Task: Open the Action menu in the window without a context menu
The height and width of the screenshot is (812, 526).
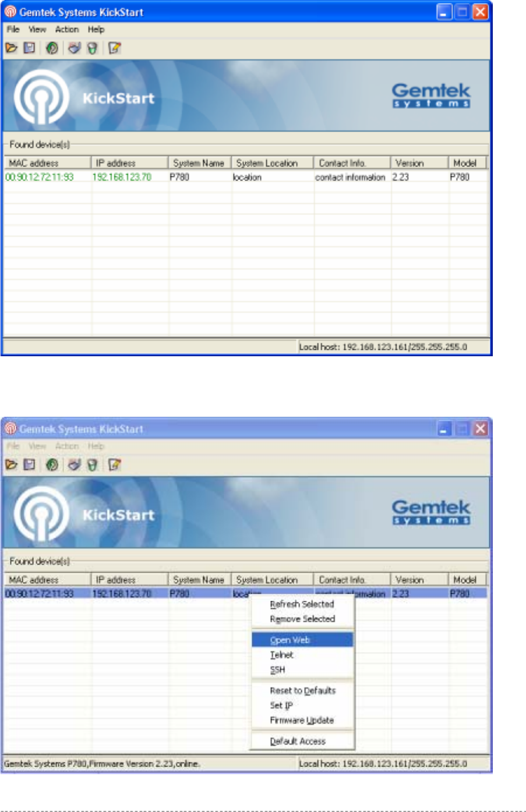Action: click(67, 29)
